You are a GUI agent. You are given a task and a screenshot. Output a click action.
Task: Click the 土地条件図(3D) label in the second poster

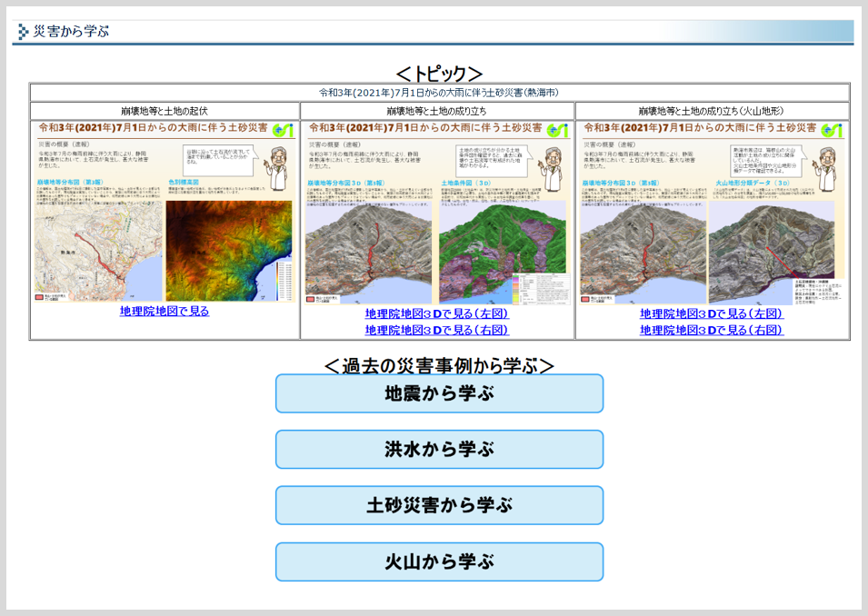pos(465,183)
